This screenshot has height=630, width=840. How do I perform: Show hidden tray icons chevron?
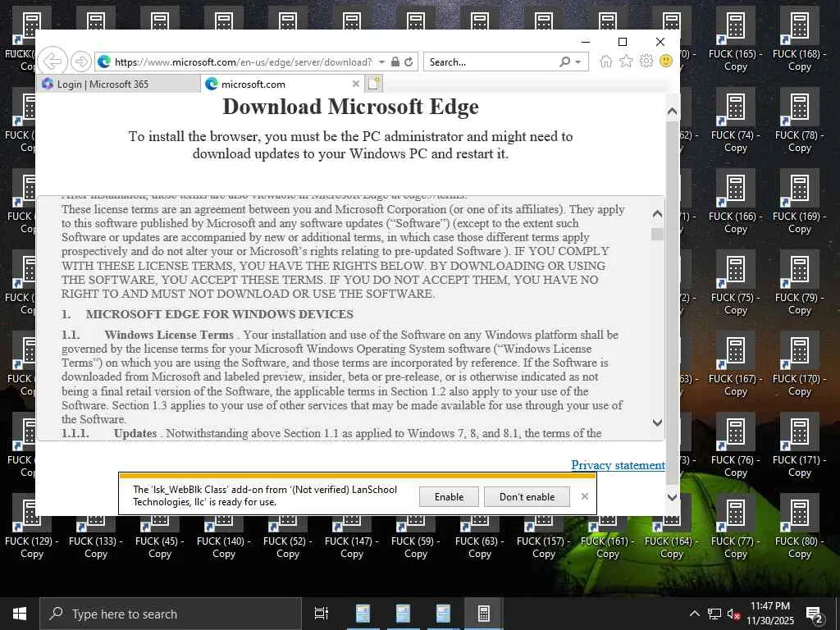click(x=694, y=614)
